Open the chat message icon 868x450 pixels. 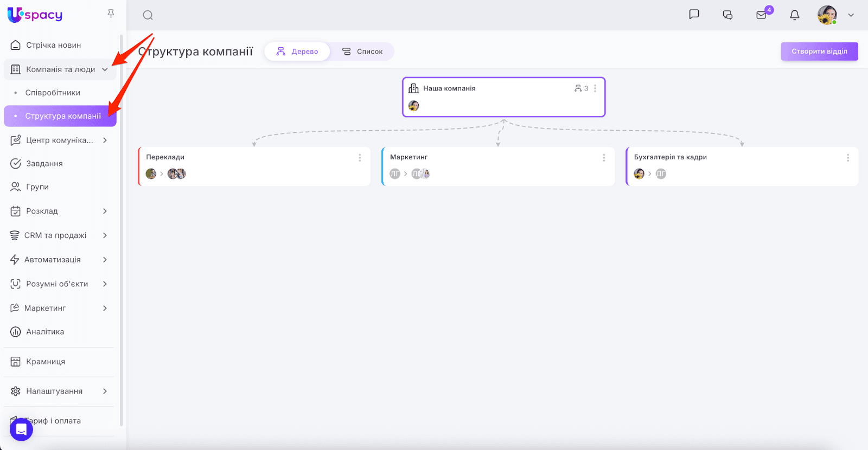pos(694,15)
